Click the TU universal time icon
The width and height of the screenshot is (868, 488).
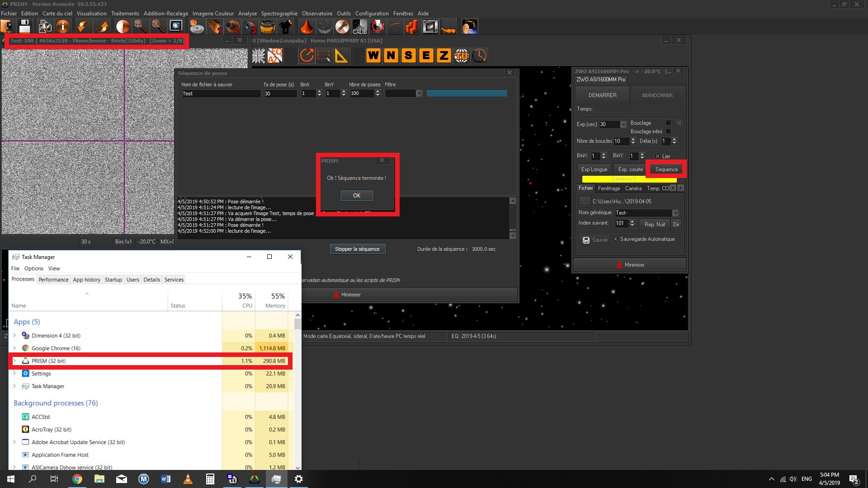click(461, 56)
